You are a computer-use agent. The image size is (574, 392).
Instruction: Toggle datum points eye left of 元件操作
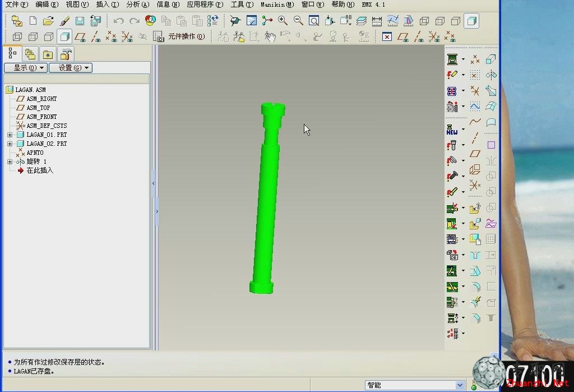pos(112,36)
